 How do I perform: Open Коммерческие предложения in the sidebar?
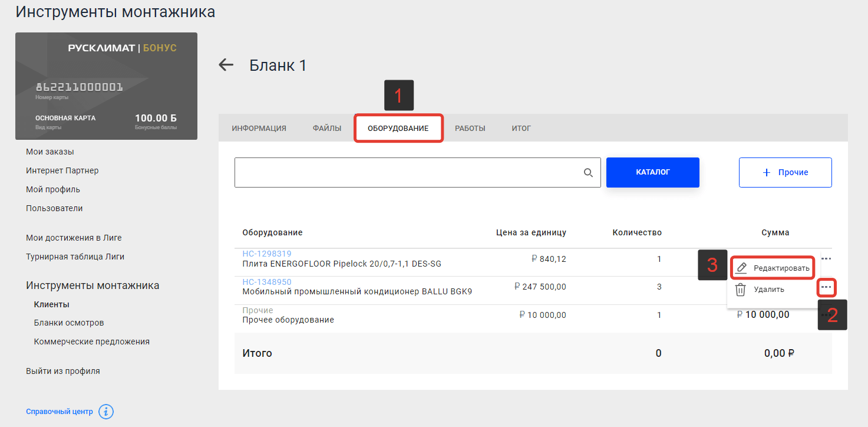pos(92,341)
